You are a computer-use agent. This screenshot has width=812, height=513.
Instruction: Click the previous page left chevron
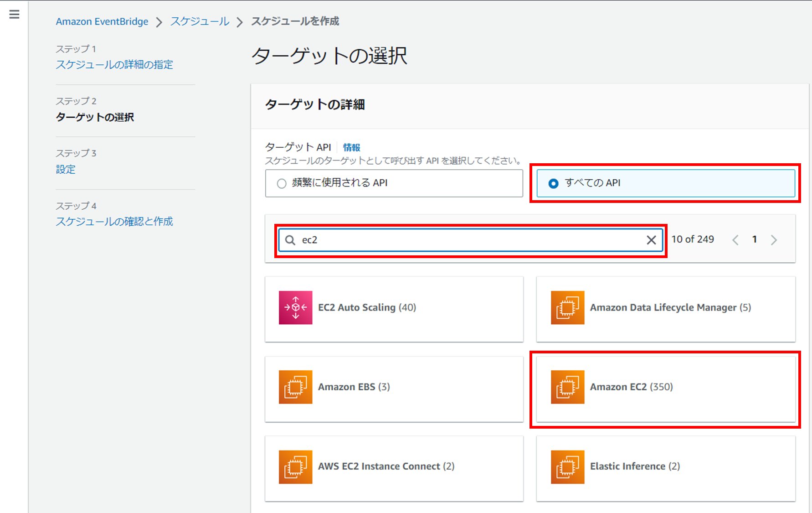(x=735, y=239)
